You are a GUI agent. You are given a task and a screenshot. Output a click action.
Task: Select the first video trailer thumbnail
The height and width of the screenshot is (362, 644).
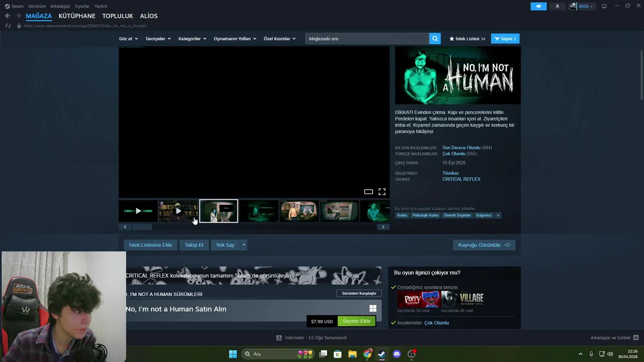(x=138, y=211)
